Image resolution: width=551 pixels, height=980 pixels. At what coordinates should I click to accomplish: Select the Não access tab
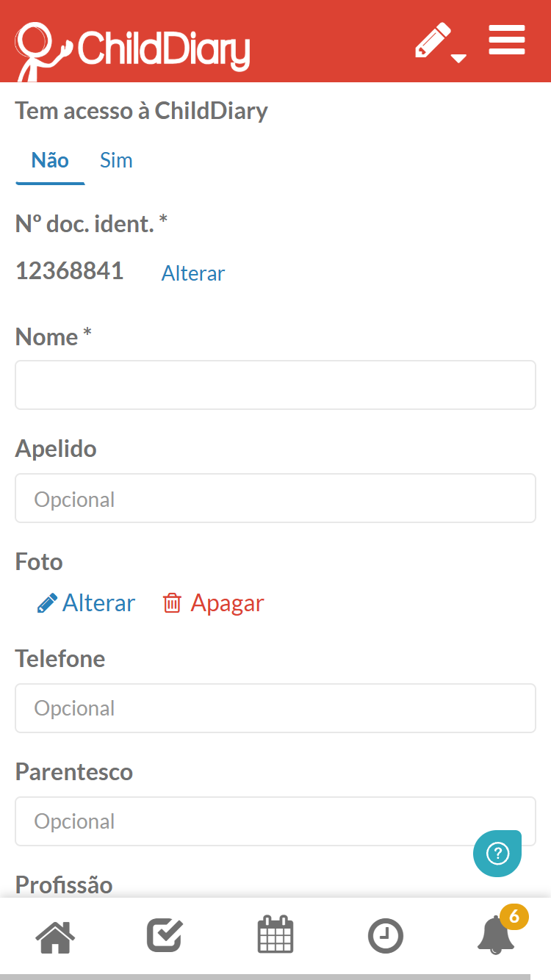point(50,161)
